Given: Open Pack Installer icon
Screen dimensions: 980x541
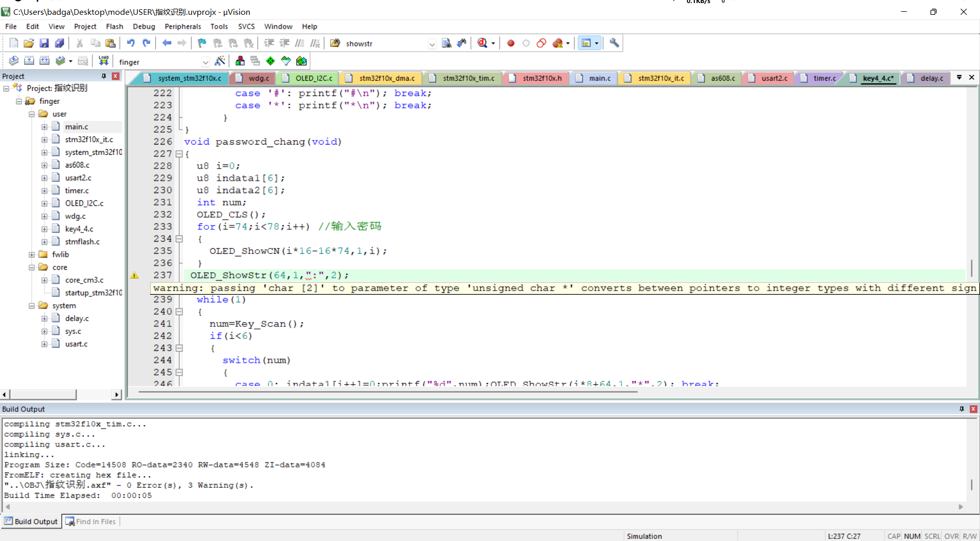Looking at the screenshot, I should tap(301, 61).
